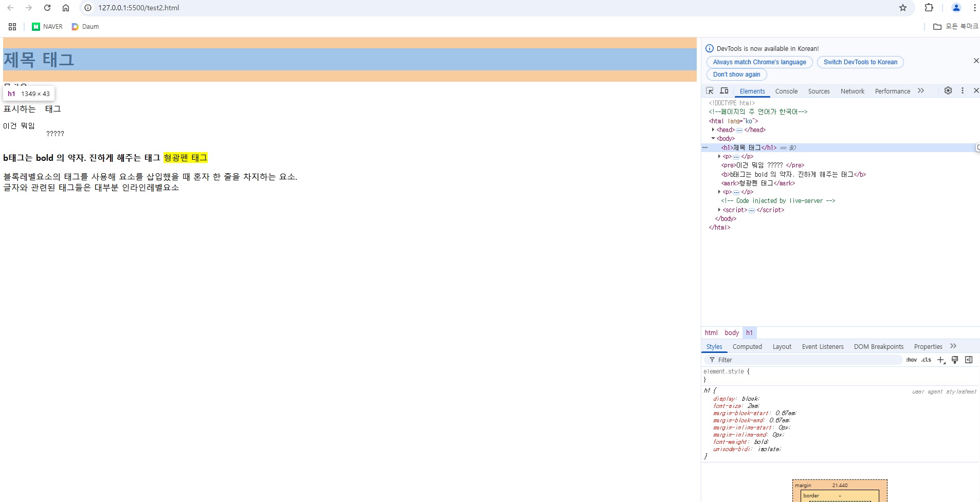Open Chrome's three-dot main menu
The height and width of the screenshot is (502, 980).
coord(974,8)
